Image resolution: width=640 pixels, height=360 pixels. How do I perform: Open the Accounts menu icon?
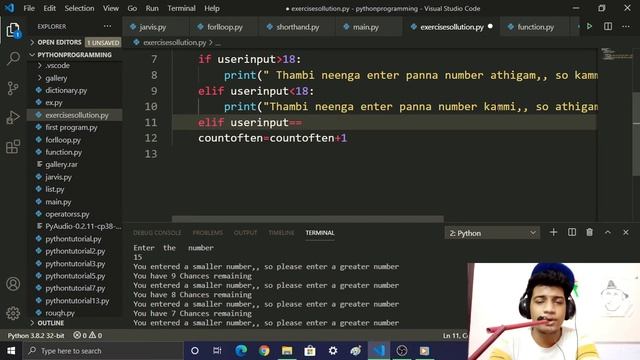pos(13,284)
